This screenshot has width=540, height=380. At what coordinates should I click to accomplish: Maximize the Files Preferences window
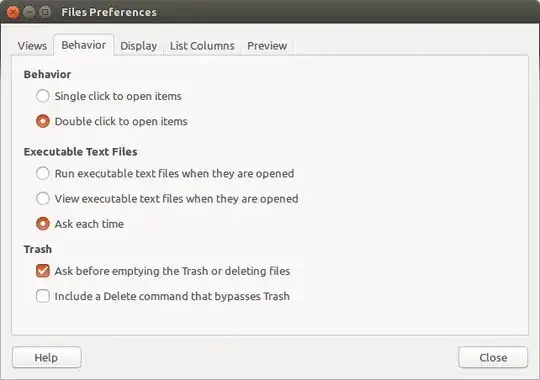[45, 12]
